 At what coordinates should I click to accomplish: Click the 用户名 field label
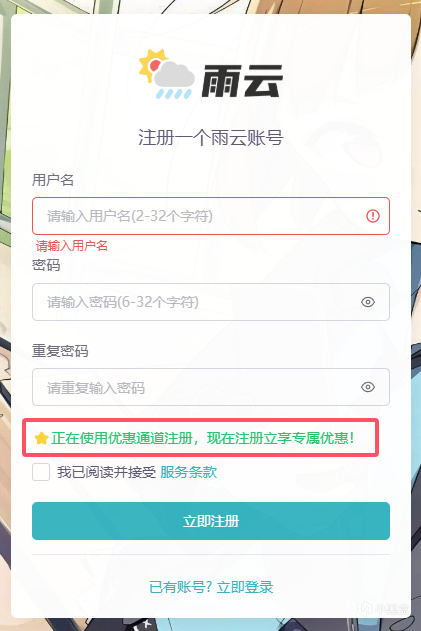pos(53,180)
